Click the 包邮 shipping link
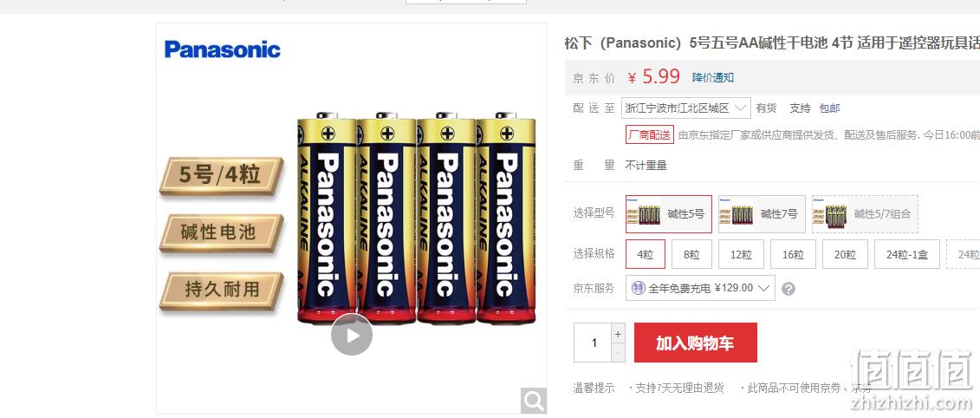This screenshot has width=980, height=418. [x=830, y=108]
